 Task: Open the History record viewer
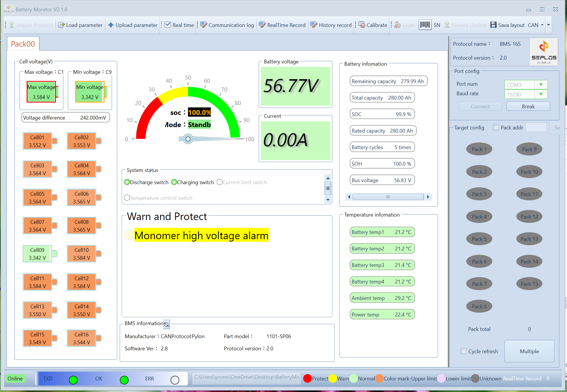(x=331, y=25)
